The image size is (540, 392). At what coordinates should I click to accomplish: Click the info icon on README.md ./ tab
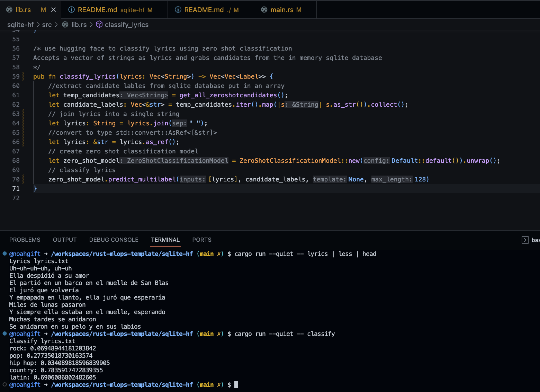[x=178, y=10]
